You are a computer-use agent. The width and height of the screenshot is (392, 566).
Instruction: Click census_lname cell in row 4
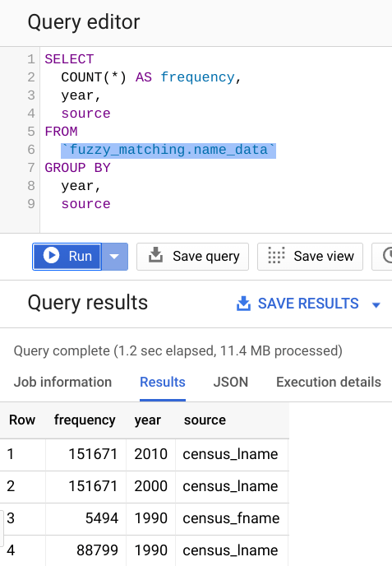click(230, 550)
